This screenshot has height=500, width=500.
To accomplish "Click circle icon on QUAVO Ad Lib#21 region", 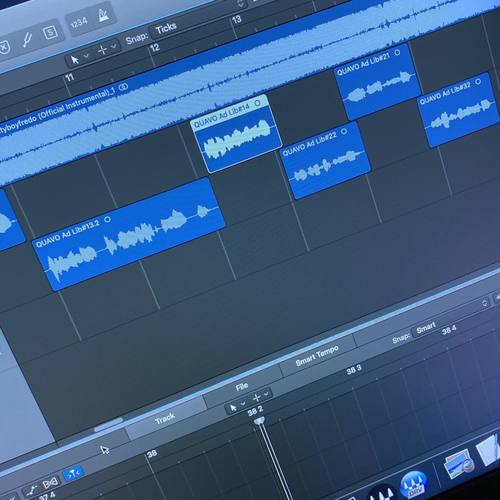I will pos(397,53).
